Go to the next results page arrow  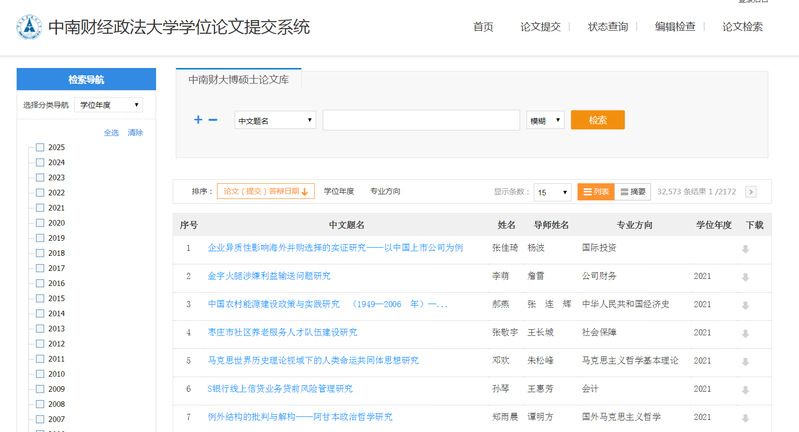tap(751, 192)
